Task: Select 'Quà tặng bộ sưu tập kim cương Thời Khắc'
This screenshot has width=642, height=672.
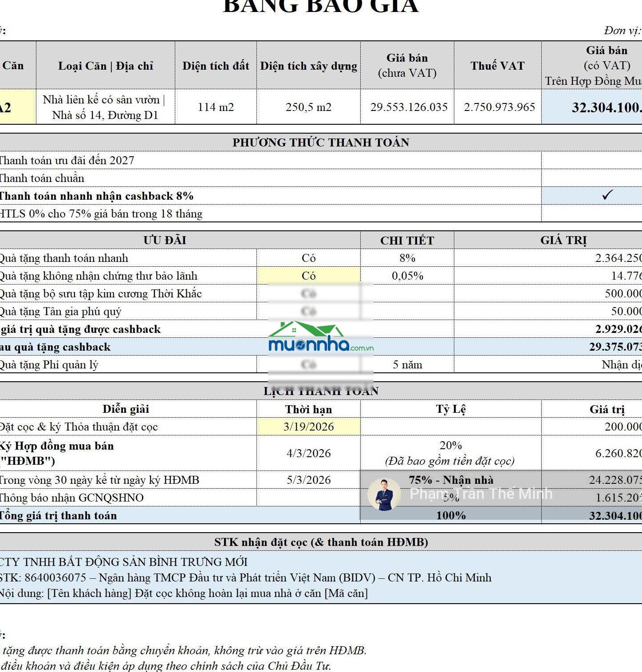Action: [101, 293]
